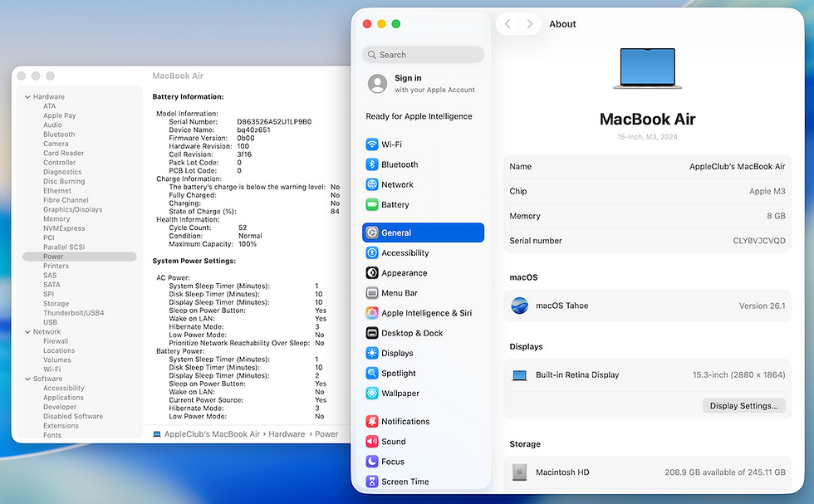Select Wi-Fi in System Information sidebar
The height and width of the screenshot is (504, 814).
click(x=51, y=369)
